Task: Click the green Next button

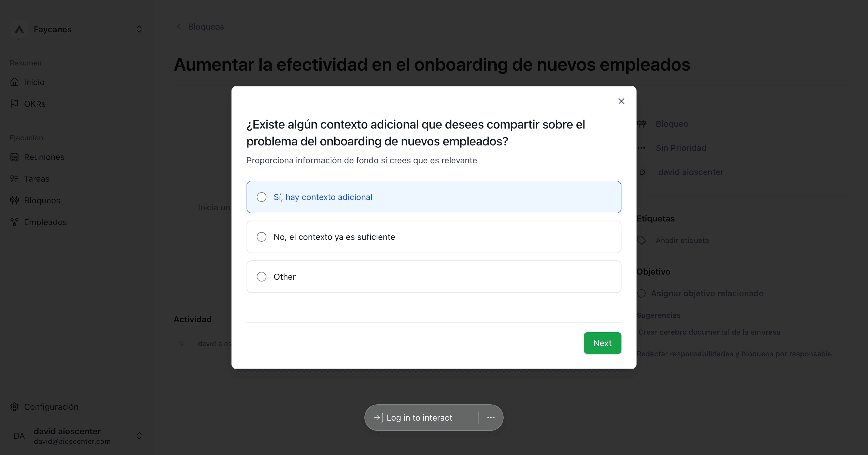Action: (x=602, y=343)
